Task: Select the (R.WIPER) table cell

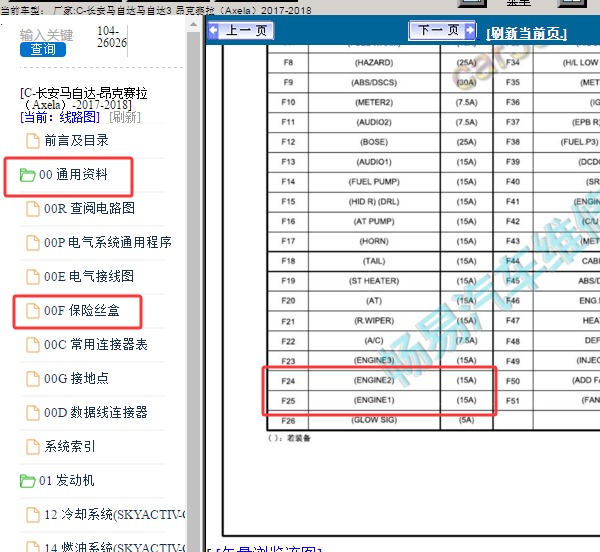Action: point(374,321)
